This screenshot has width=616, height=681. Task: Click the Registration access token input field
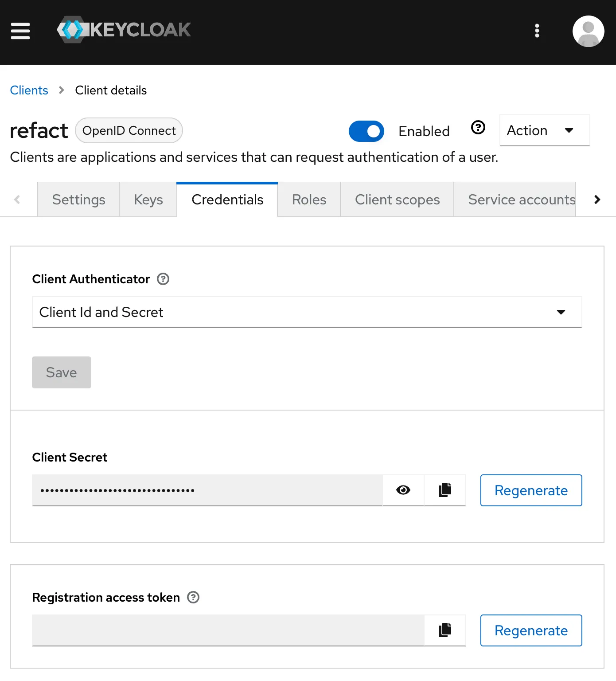[222, 630]
